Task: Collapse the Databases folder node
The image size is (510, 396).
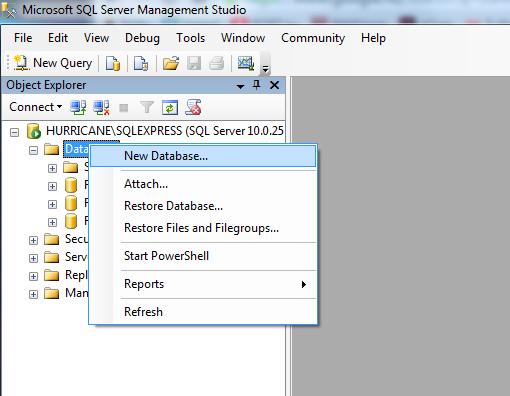Action: point(33,150)
